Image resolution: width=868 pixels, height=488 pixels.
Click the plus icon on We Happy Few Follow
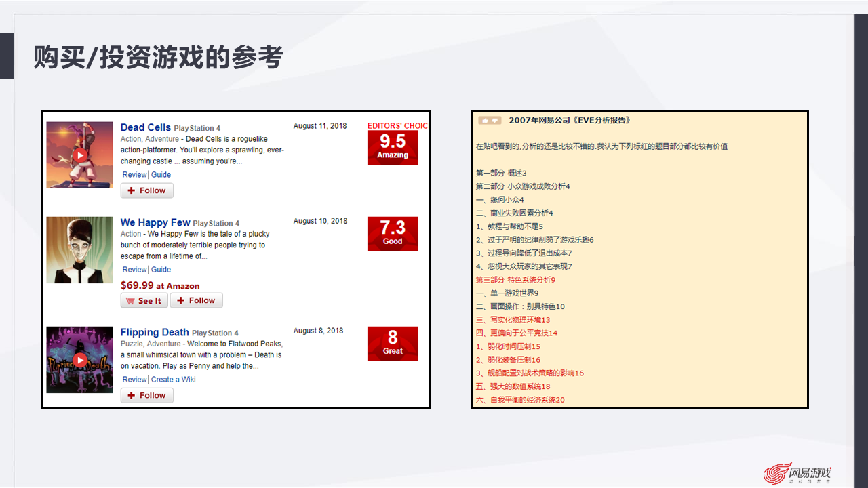point(180,300)
